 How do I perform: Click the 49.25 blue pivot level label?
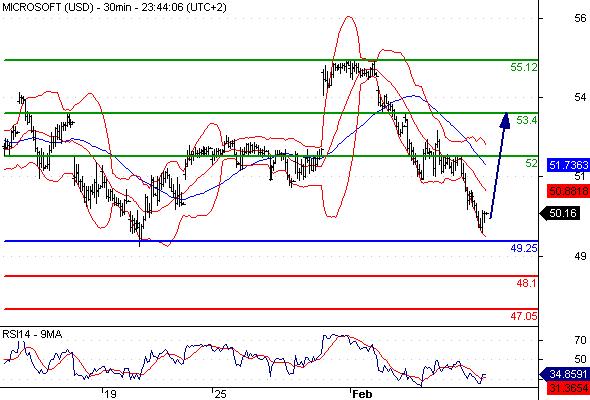[x=524, y=248]
